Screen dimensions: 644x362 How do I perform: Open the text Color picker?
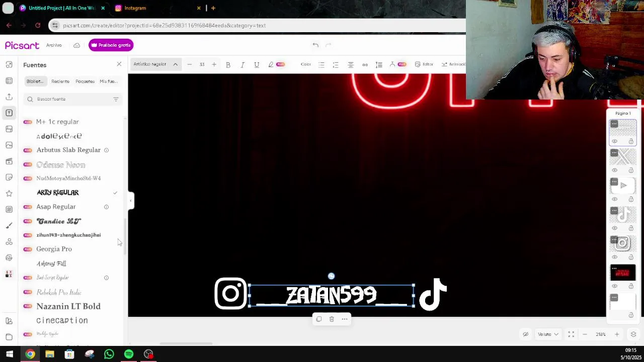click(x=305, y=64)
